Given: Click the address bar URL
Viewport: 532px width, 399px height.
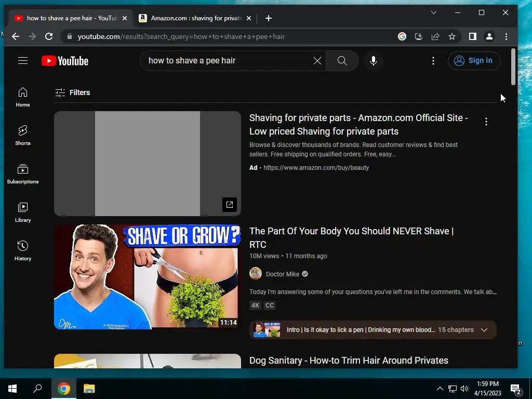Looking at the screenshot, I should point(181,37).
